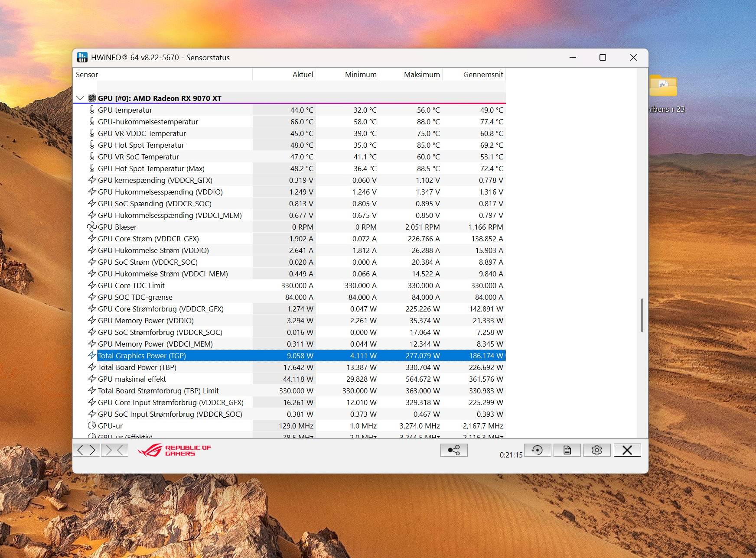Open sensor settings with the gear button
This screenshot has height=558, width=756.
pos(597,450)
